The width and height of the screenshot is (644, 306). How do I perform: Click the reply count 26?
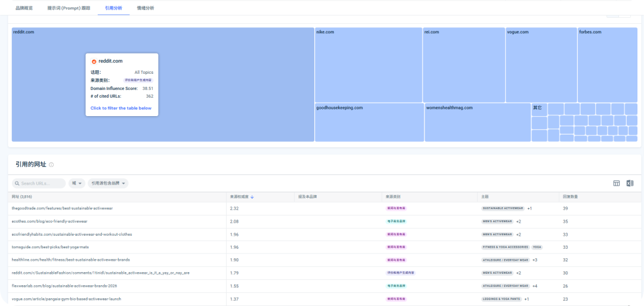(x=565, y=286)
